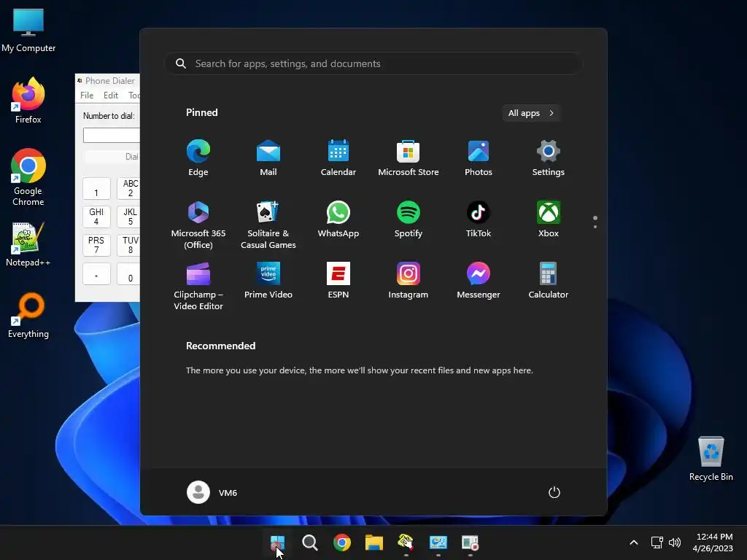Open WhatsApp
The height and width of the screenshot is (560, 747).
coord(338,219)
